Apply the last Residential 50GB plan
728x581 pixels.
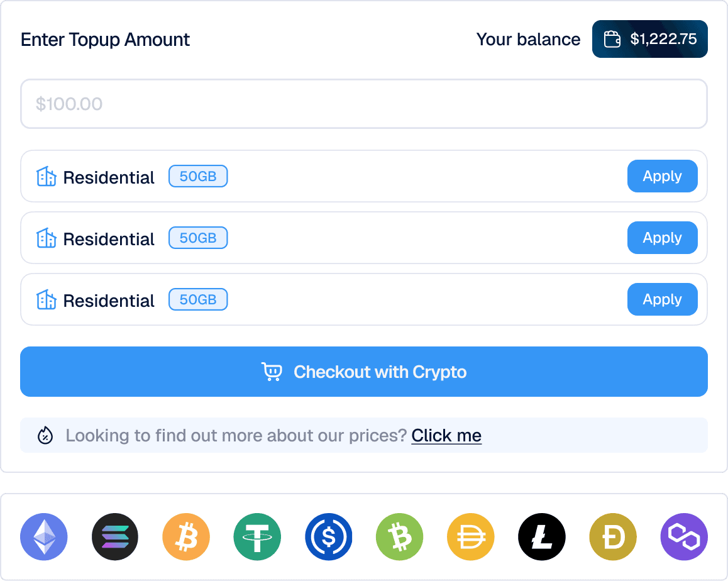662,299
